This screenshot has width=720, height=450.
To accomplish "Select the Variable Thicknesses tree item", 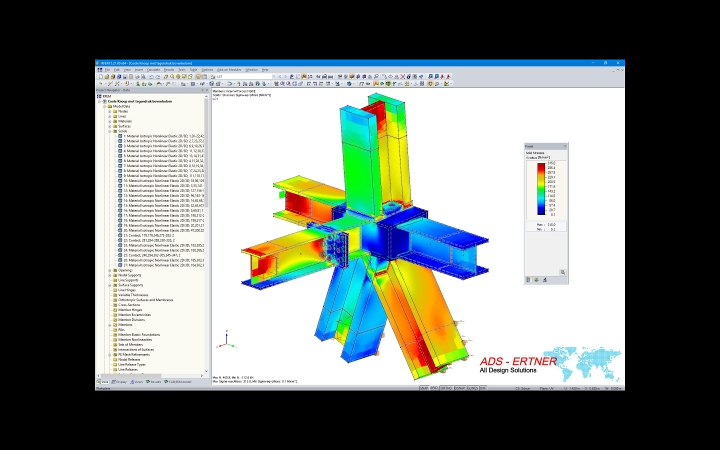I will 133,295.
